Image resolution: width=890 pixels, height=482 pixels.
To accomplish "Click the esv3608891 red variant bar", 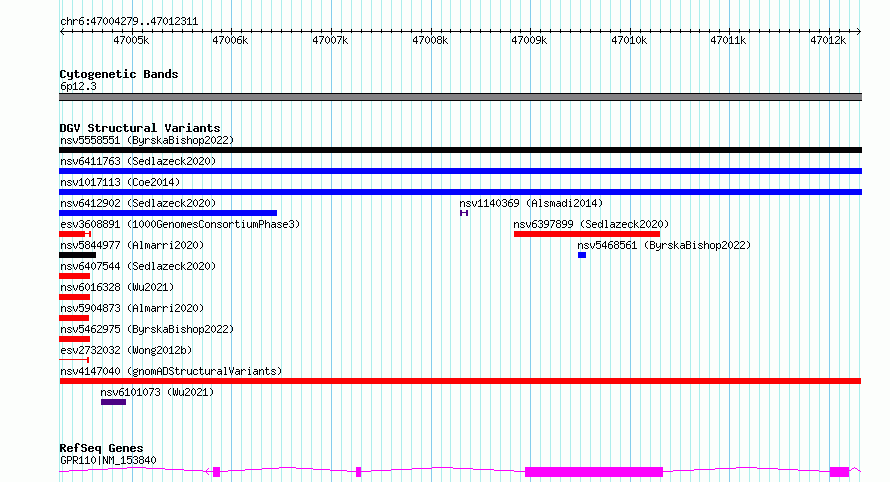I will [75, 234].
